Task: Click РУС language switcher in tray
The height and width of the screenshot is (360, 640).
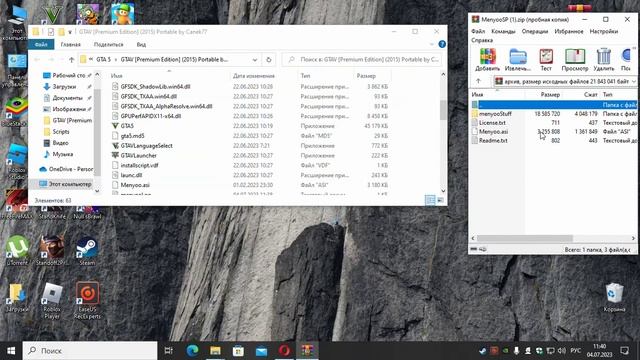Action: [576, 351]
